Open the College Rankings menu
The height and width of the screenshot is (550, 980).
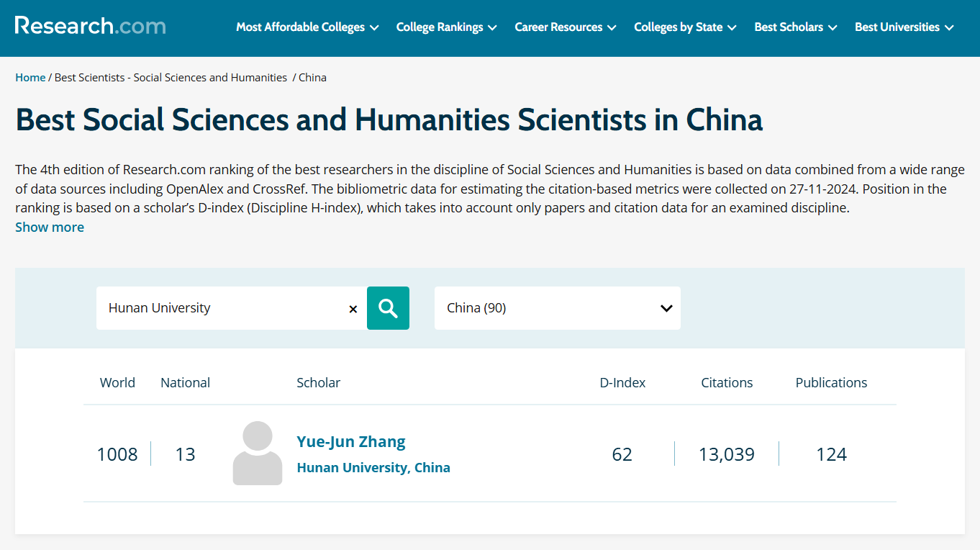[446, 27]
